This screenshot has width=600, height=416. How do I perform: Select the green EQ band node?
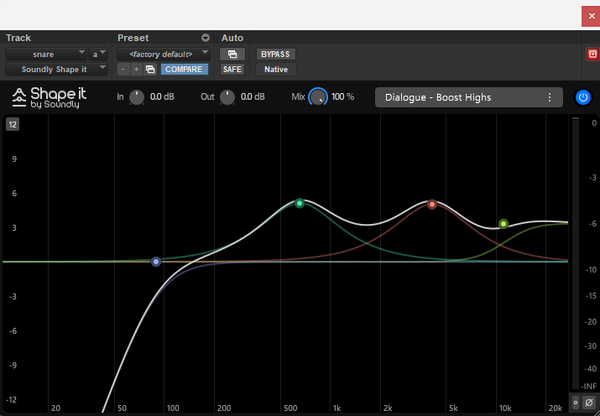300,203
